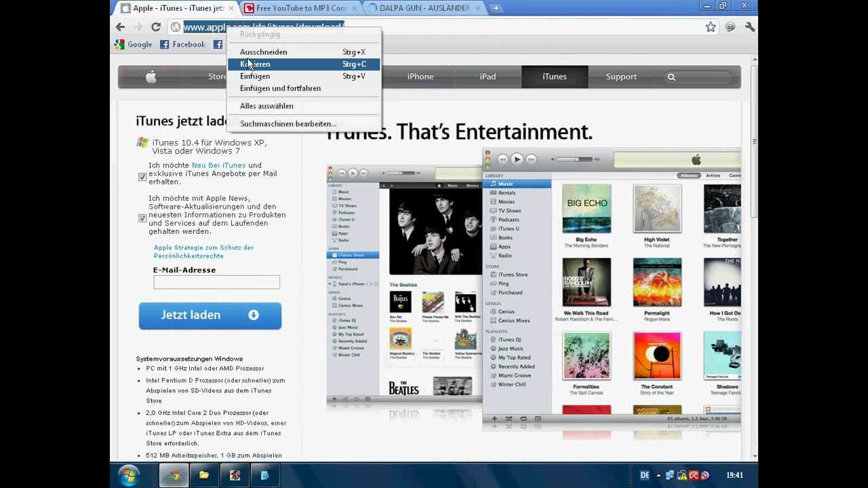This screenshot has width=868, height=488.
Task: Show hidden tray icons arrow
Action: pyautogui.click(x=658, y=476)
